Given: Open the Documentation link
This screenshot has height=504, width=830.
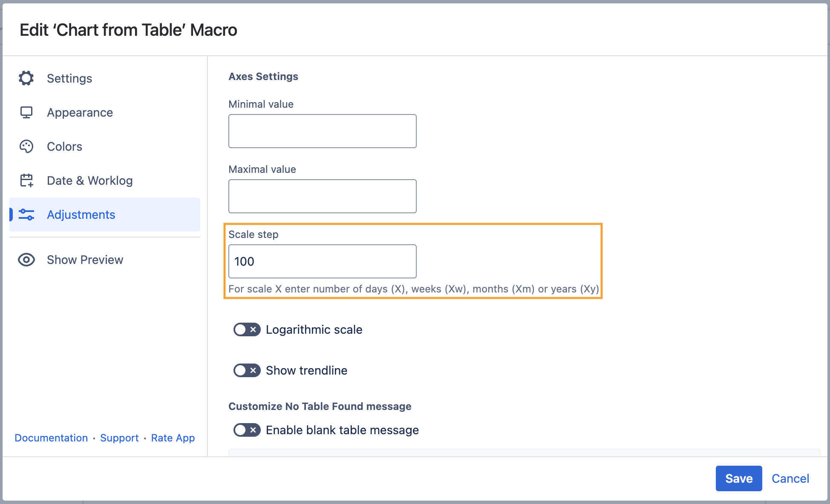Looking at the screenshot, I should click(51, 438).
